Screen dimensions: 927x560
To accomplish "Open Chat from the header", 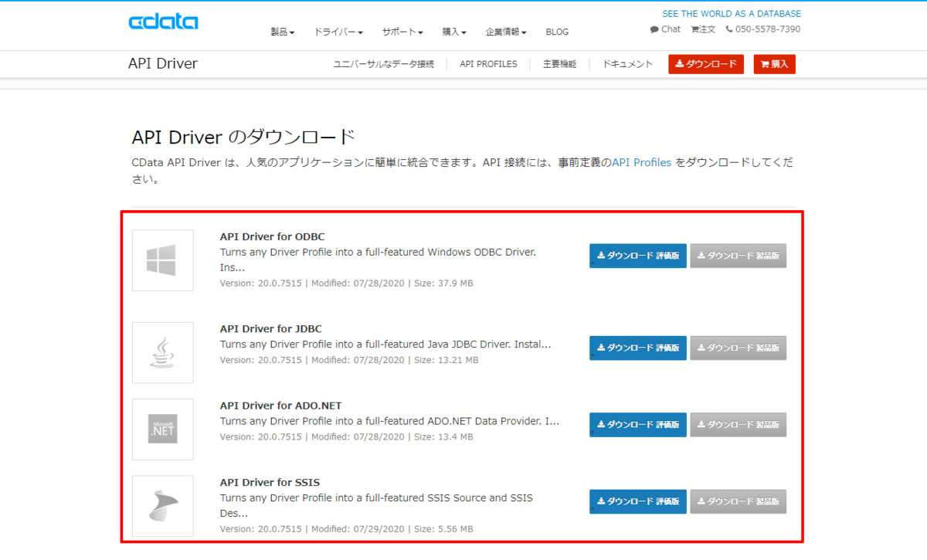I will click(665, 29).
